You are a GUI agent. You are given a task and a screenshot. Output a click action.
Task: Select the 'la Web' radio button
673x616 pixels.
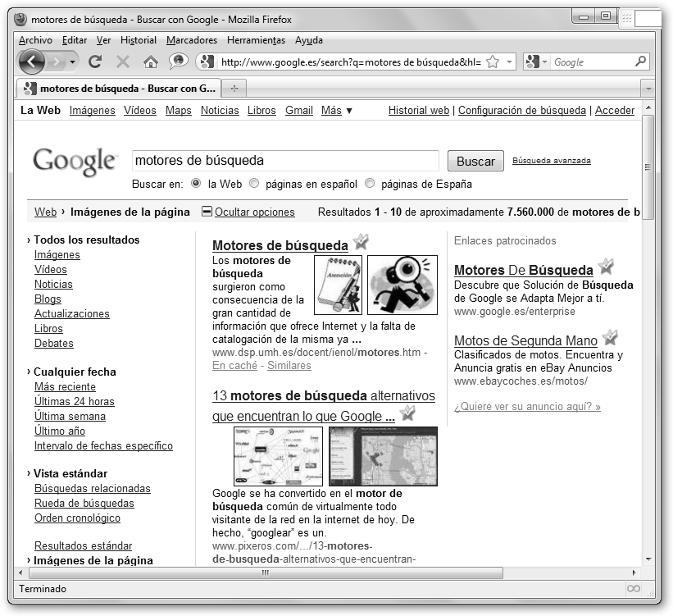click(196, 184)
